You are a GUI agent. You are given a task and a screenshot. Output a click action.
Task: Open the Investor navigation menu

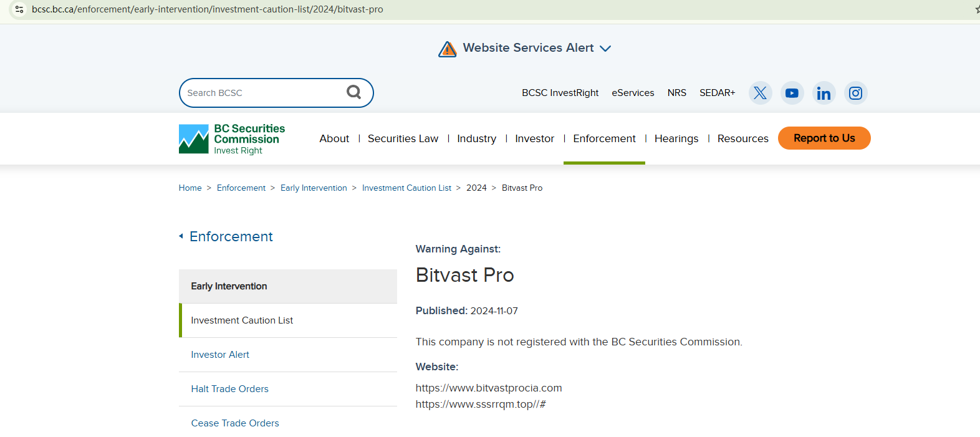(534, 138)
